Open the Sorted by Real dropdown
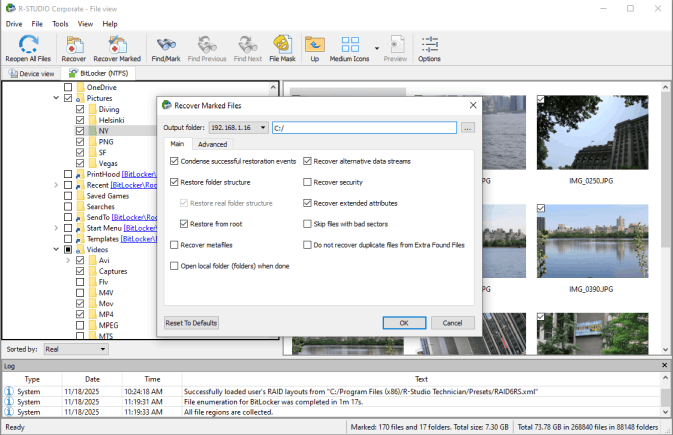 point(76,349)
